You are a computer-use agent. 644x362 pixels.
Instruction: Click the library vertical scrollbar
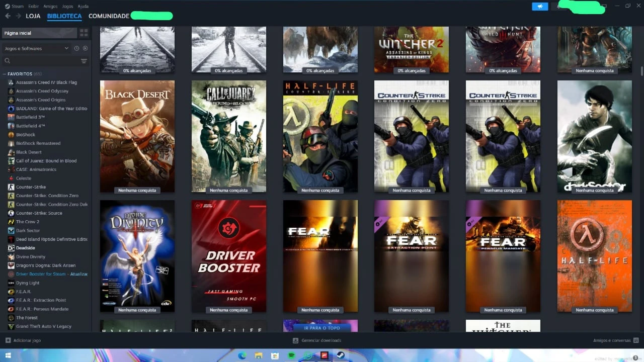pos(641,70)
